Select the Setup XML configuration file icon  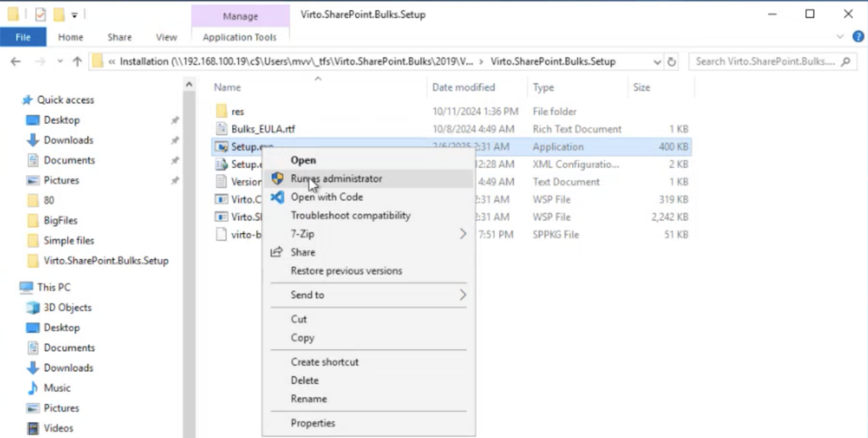point(221,164)
